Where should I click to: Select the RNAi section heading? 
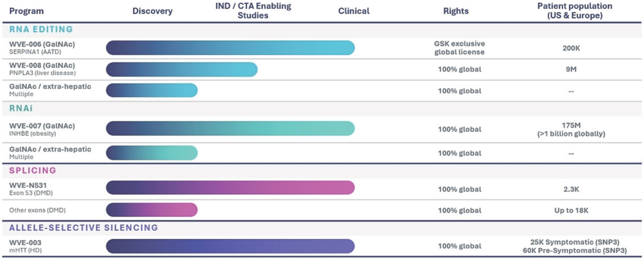[x=21, y=108]
